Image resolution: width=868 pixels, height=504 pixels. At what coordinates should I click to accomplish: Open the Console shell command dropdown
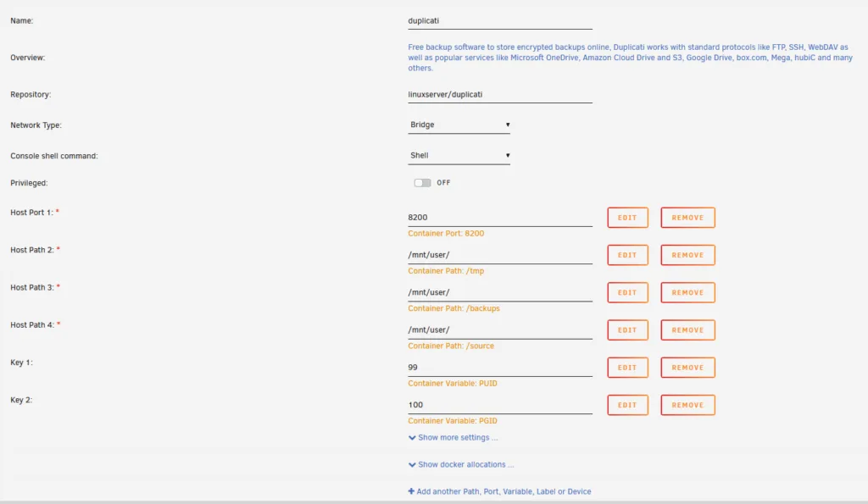pyautogui.click(x=459, y=156)
